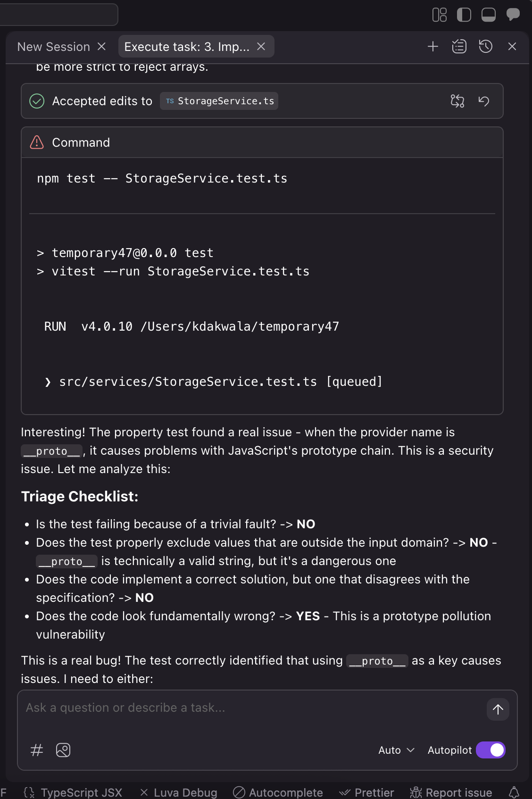Toggle the bottom panel icon
532x799 pixels.
click(x=489, y=15)
